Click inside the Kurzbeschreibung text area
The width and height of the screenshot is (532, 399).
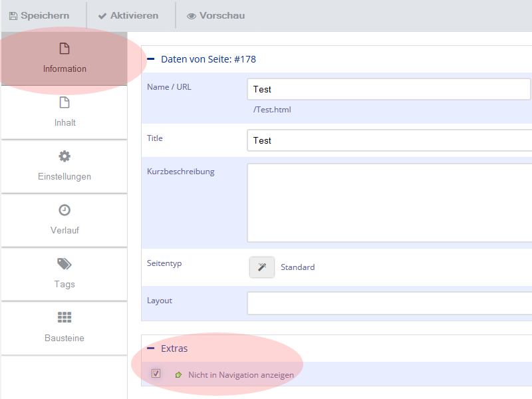coord(389,203)
